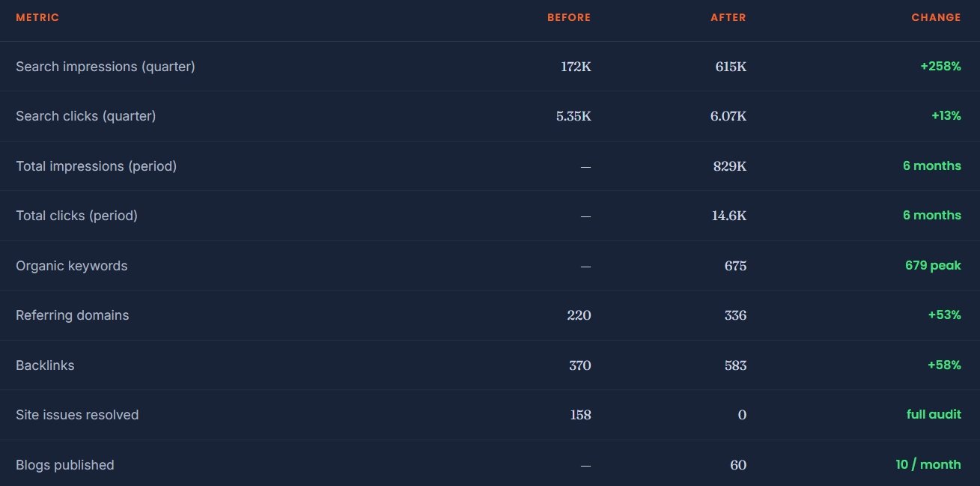
Task: Click the 679 peak change text
Action: (933, 265)
